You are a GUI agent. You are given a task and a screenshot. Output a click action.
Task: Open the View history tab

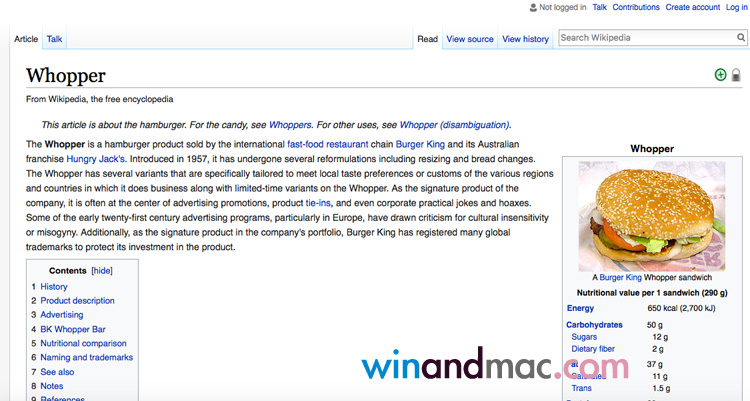(x=525, y=39)
